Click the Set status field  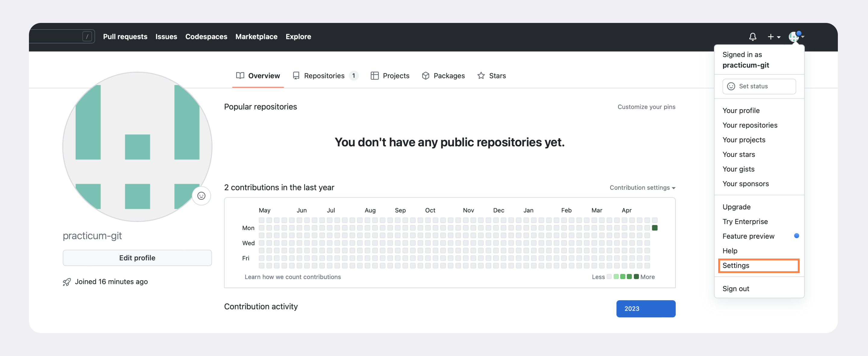759,86
